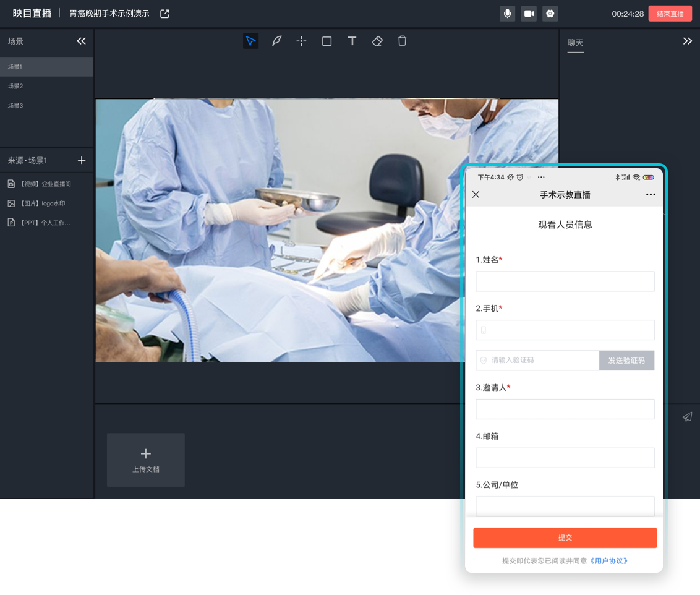Click the 上传文档 upload tile
Image resolution: width=700 pixels, height=595 pixels.
(x=146, y=460)
